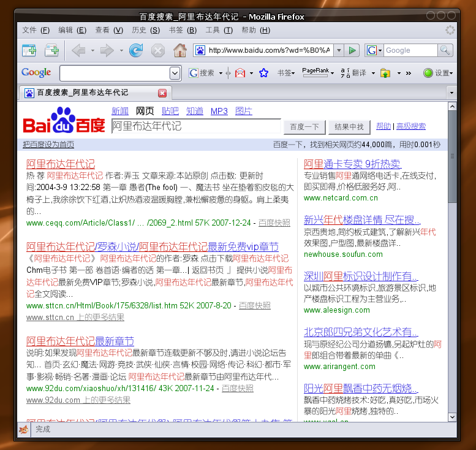Open the bookmarks 书签 dropdown on Google toolbar

[x=286, y=73]
